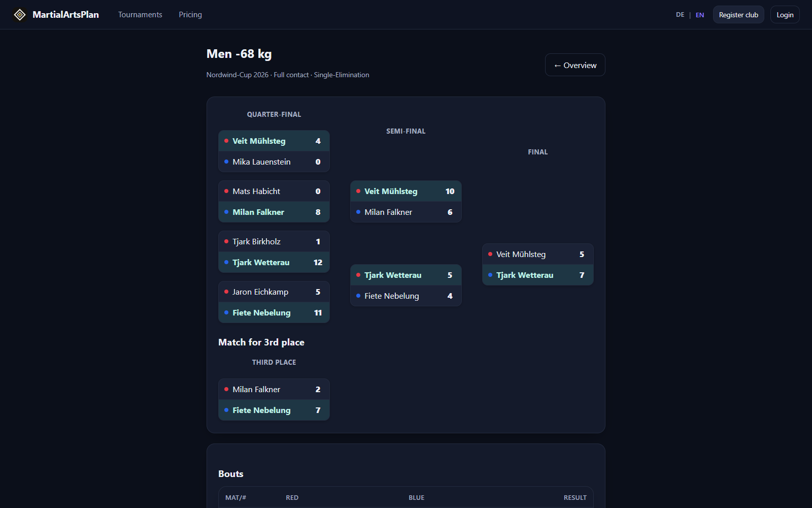The width and height of the screenshot is (812, 508).
Task: Click the MartialArtsPlan diamond logo icon
Action: pyautogui.click(x=20, y=15)
